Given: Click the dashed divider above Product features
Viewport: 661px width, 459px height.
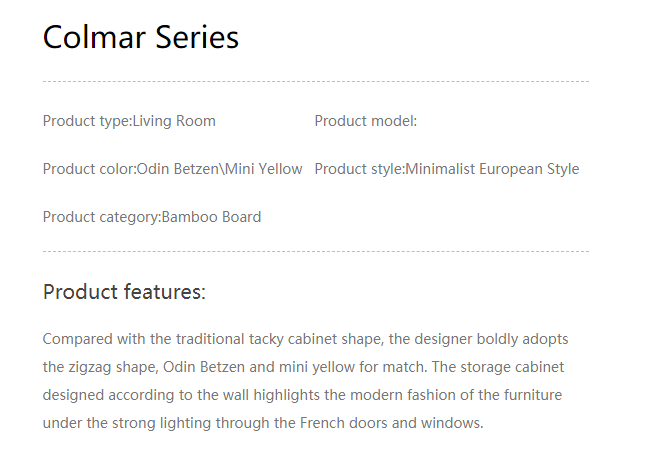Looking at the screenshot, I should (315, 251).
